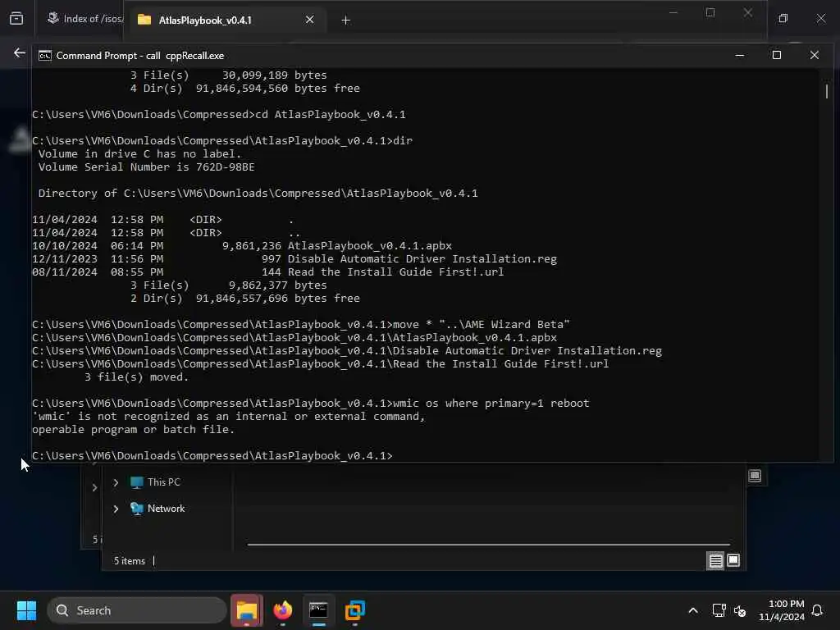Close the AtlasPlaybook_v0.4.1 tab

tap(309, 20)
